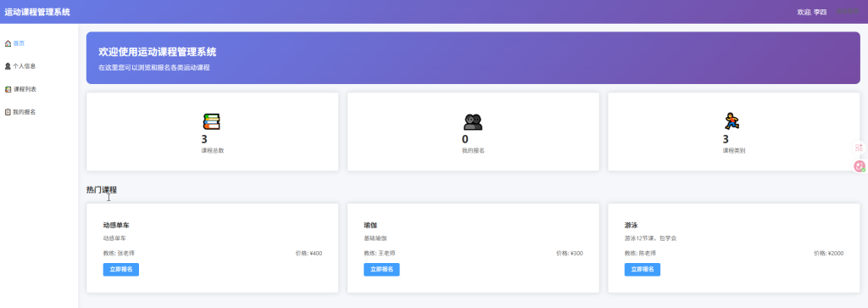The image size is (868, 308).
Task: Click the price text ¥300
Action: click(570, 254)
